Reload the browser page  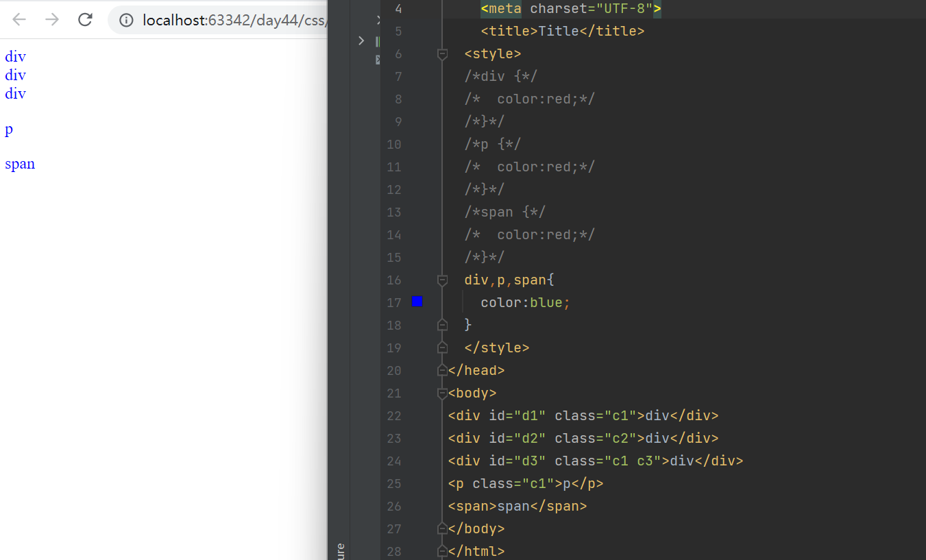pos(85,19)
